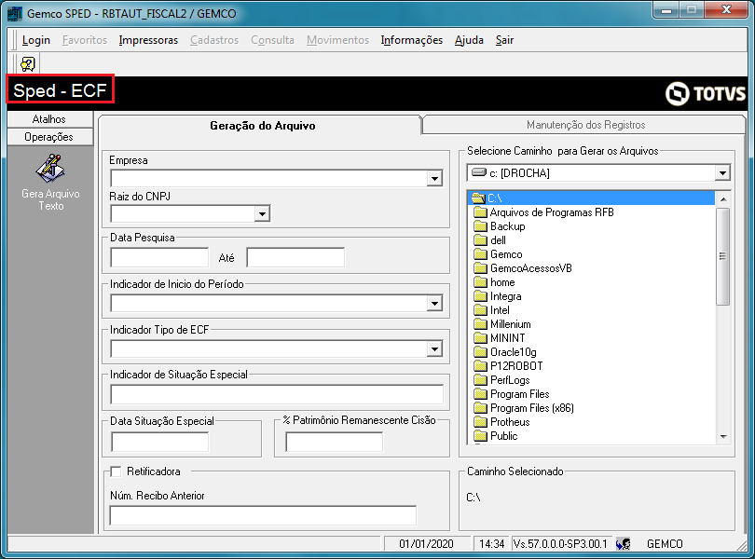Click the % Patrimônio Remanescente Cisão field

point(335,442)
